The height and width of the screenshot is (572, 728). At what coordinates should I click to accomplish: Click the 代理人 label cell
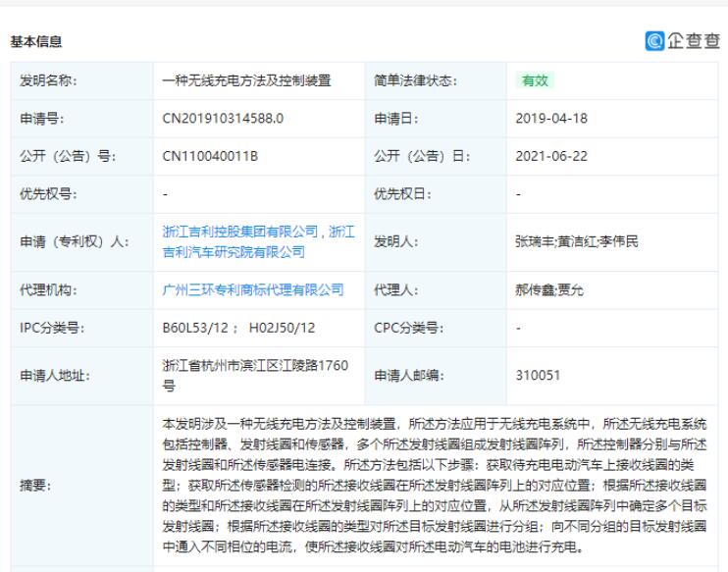point(436,289)
